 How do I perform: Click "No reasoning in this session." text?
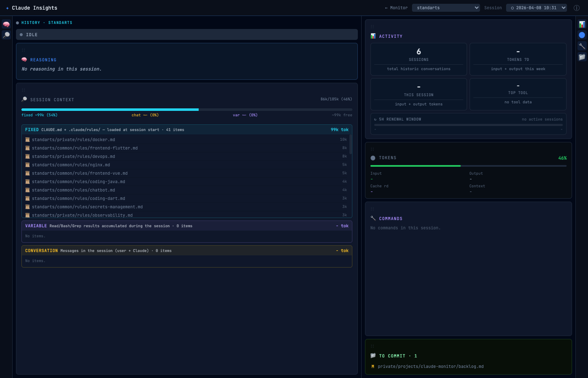click(x=62, y=69)
